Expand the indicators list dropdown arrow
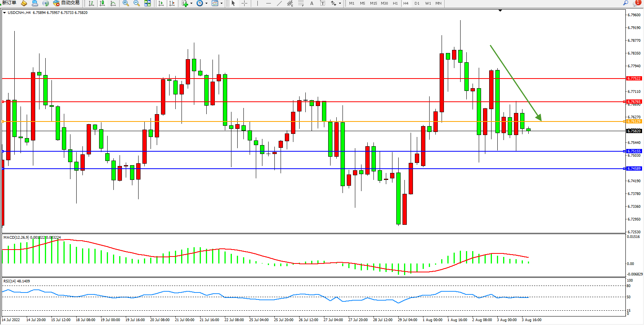This screenshot has height=325, width=644. pyautogui.click(x=191, y=3)
